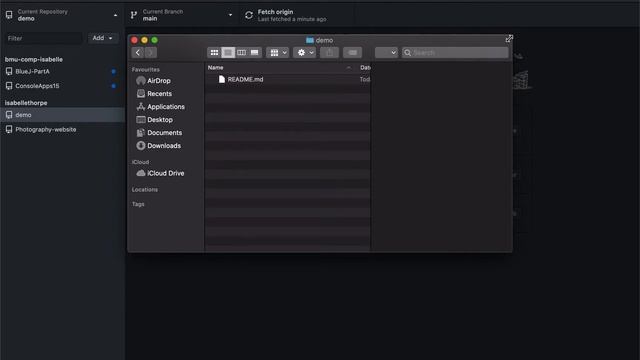Click the ConsoleApps15 repository icon
The height and width of the screenshot is (360, 640).
(9, 86)
